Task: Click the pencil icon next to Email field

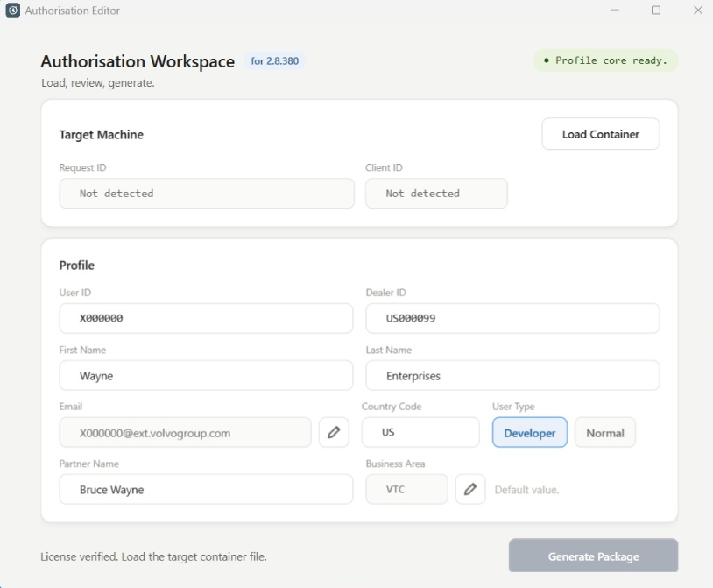Action: coord(334,432)
